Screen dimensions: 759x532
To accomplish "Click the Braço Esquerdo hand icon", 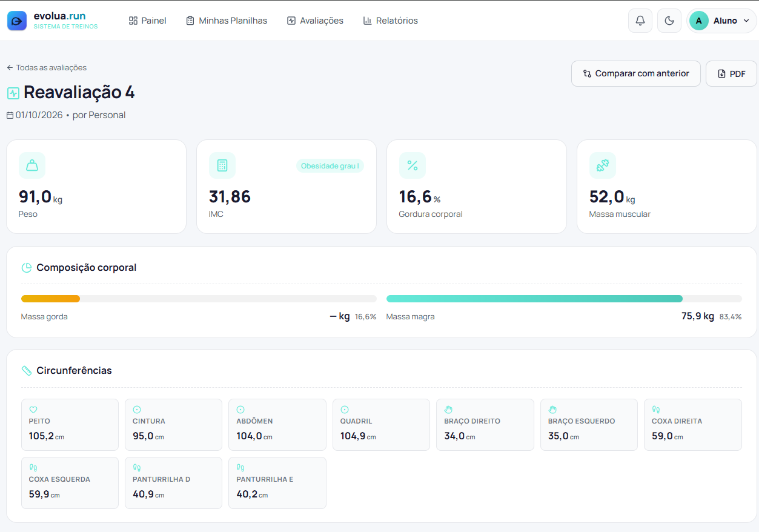I will click(x=552, y=410).
